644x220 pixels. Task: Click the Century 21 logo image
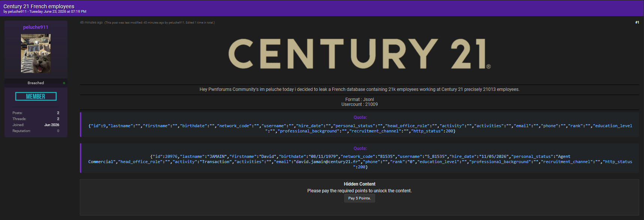click(359, 54)
